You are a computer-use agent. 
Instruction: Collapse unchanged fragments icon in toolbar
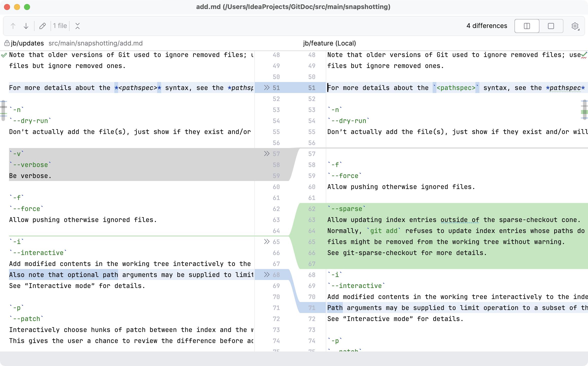[x=78, y=26]
